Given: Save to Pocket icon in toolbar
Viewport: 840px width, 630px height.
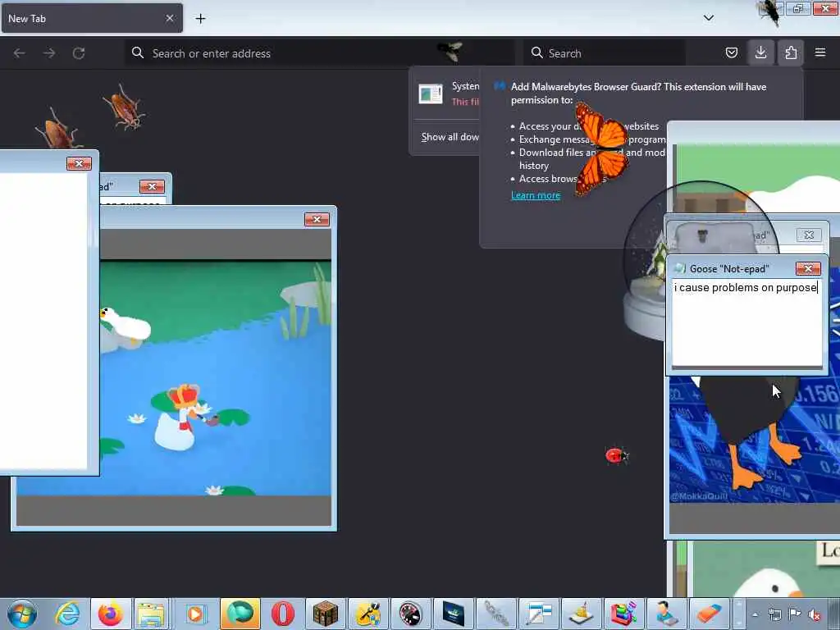Looking at the screenshot, I should click(731, 53).
